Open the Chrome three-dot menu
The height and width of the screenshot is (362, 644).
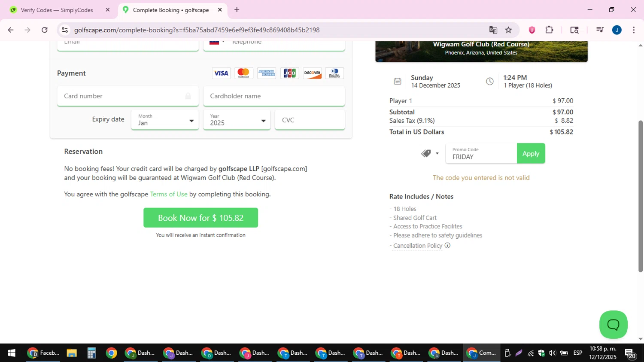point(634,30)
